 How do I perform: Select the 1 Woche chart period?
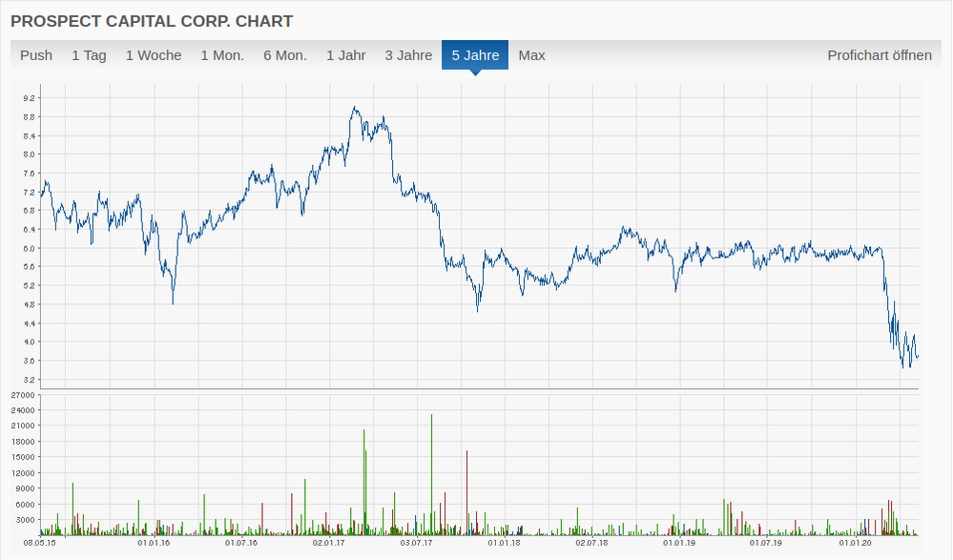(155, 54)
